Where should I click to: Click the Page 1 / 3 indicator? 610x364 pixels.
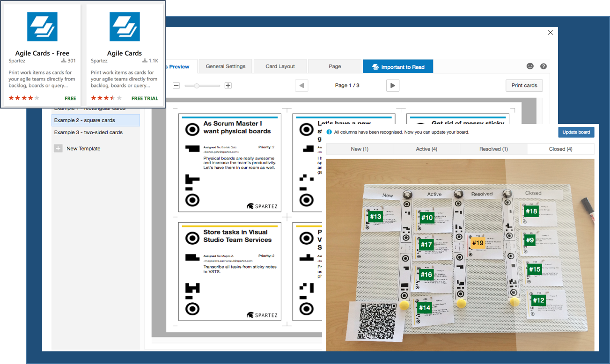click(347, 85)
